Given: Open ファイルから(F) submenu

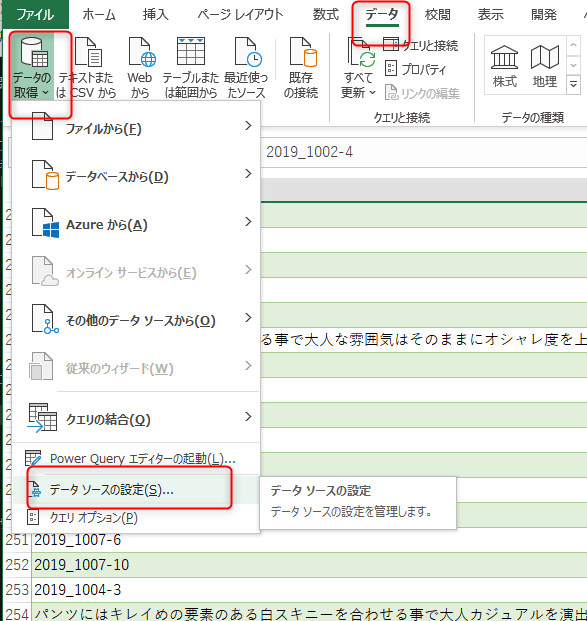Looking at the screenshot, I should click(x=136, y=128).
